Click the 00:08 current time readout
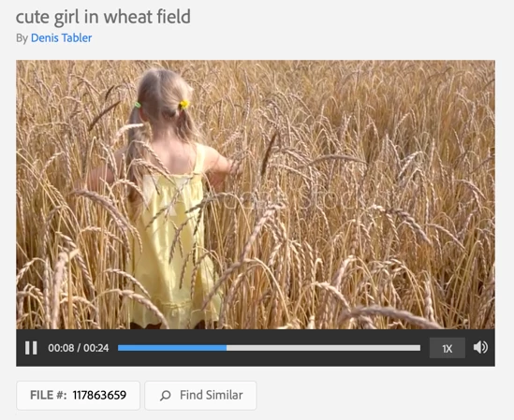 tap(61, 348)
